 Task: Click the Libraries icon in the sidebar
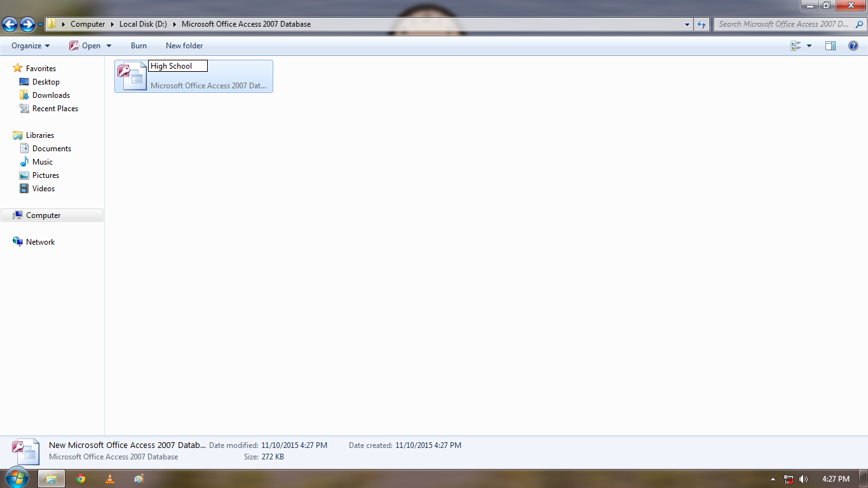tap(18, 135)
